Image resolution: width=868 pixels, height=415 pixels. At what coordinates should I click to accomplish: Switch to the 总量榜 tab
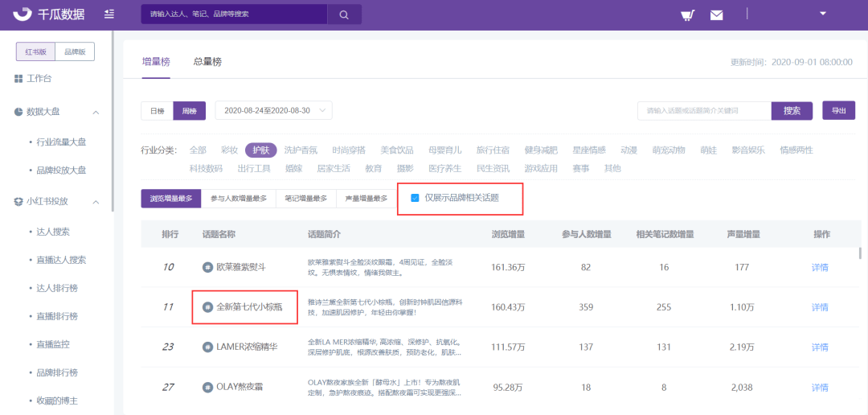[207, 62]
